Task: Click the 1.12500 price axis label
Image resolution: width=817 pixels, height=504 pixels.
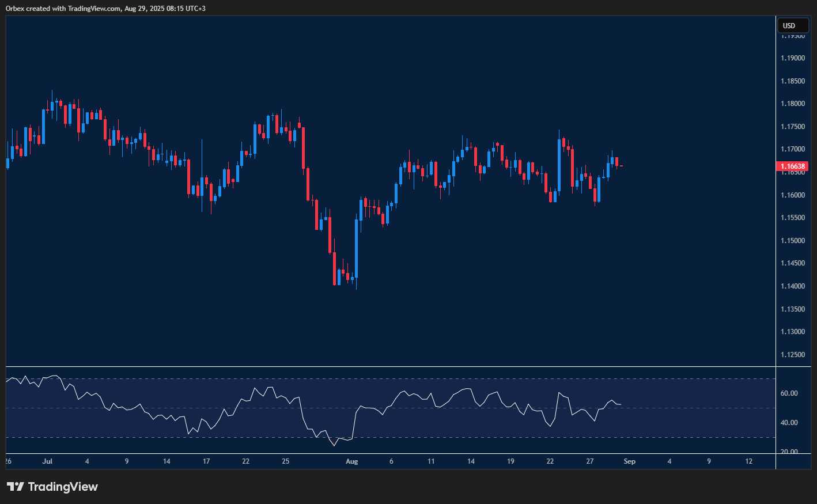Action: [793, 355]
